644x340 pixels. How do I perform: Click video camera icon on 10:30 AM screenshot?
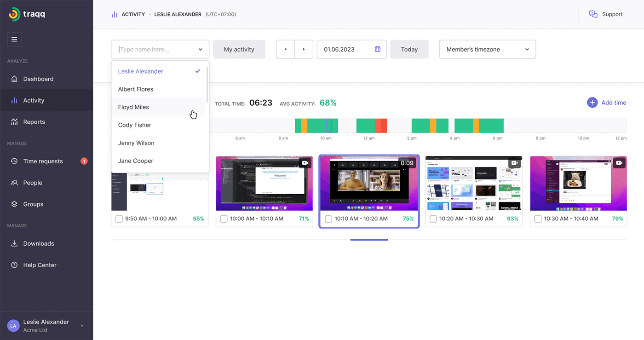coord(619,163)
